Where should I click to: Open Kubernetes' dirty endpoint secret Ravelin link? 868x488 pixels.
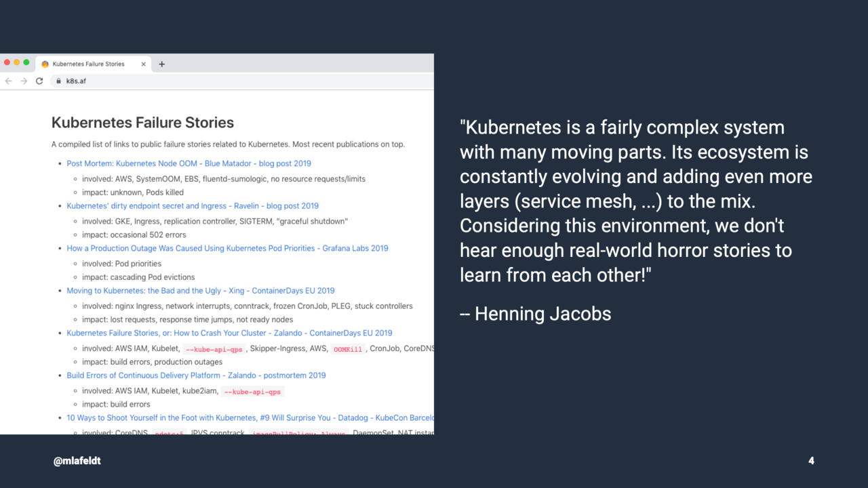point(193,206)
